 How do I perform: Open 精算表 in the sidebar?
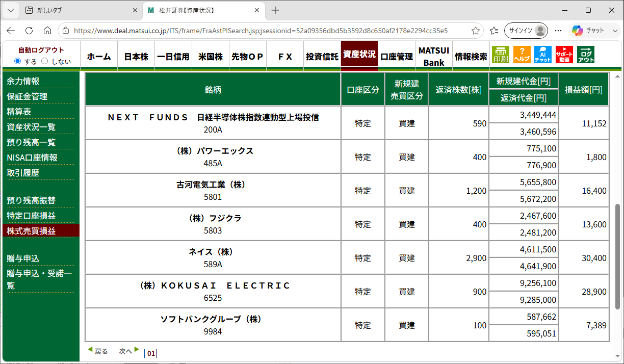(19, 112)
